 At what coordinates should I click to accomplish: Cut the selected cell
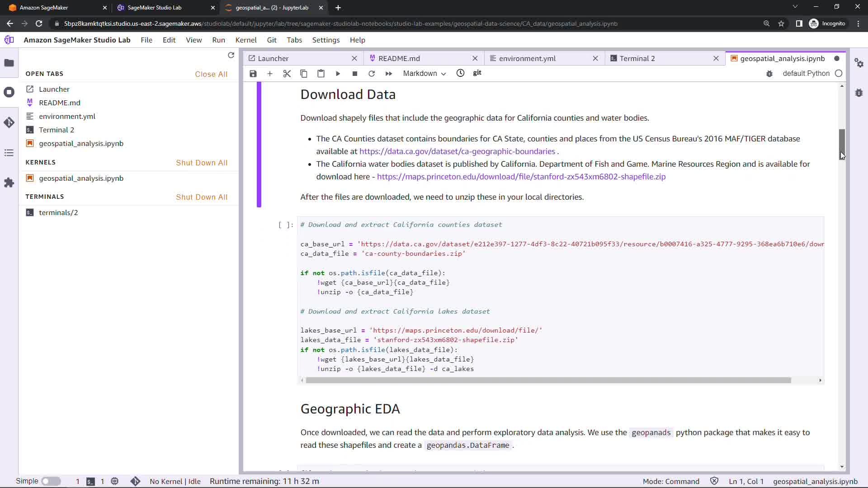click(287, 74)
